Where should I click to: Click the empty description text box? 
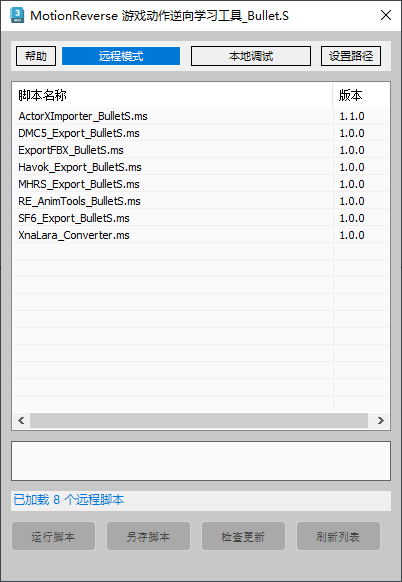201,461
